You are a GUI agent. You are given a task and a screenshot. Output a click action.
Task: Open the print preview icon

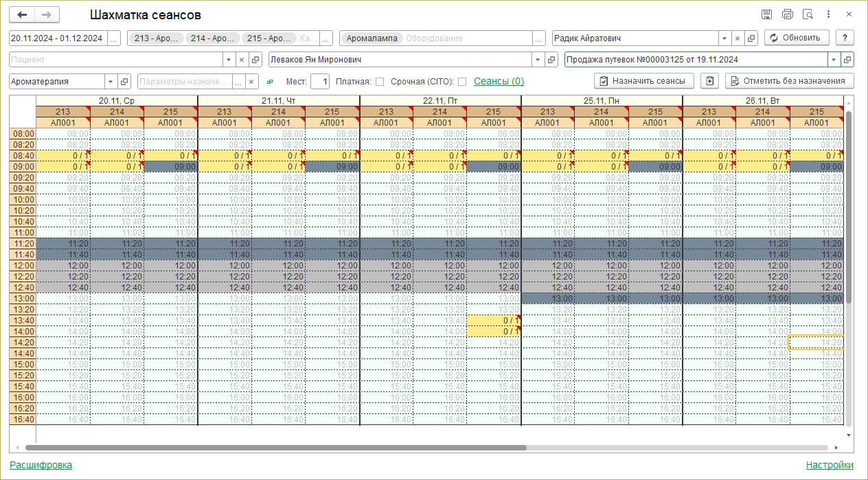808,14
